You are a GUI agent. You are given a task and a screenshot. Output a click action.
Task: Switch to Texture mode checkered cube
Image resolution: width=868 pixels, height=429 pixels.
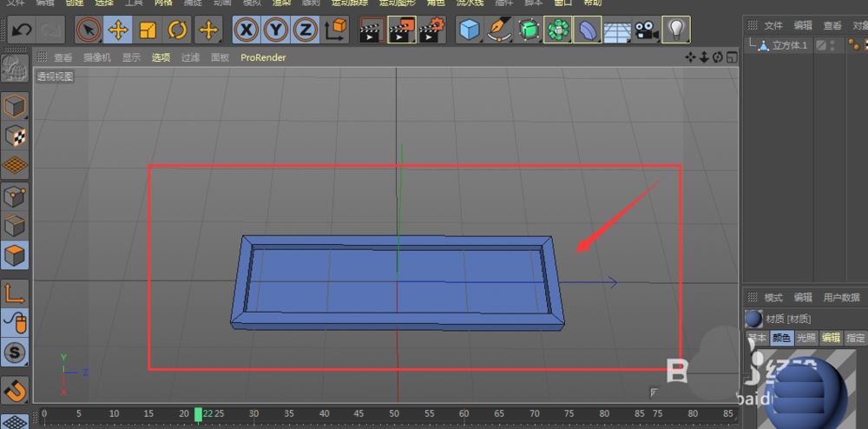tap(15, 135)
